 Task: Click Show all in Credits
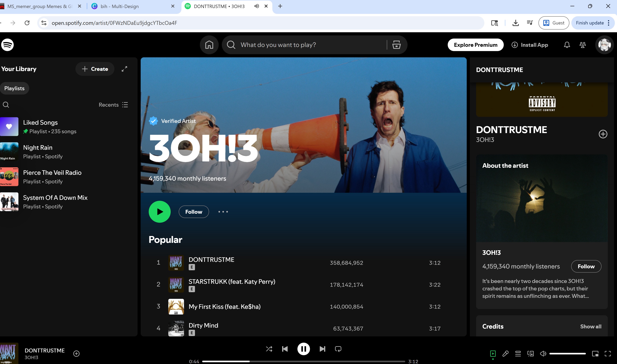591,326
